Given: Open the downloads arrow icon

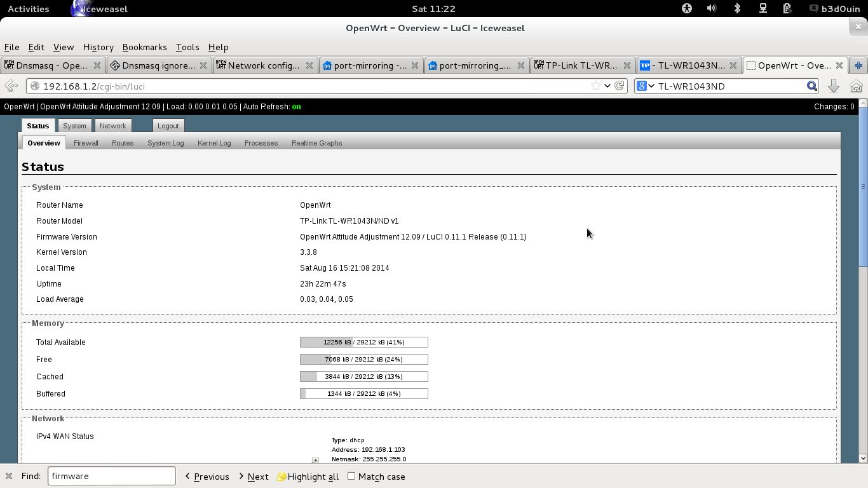Looking at the screenshot, I should [834, 86].
